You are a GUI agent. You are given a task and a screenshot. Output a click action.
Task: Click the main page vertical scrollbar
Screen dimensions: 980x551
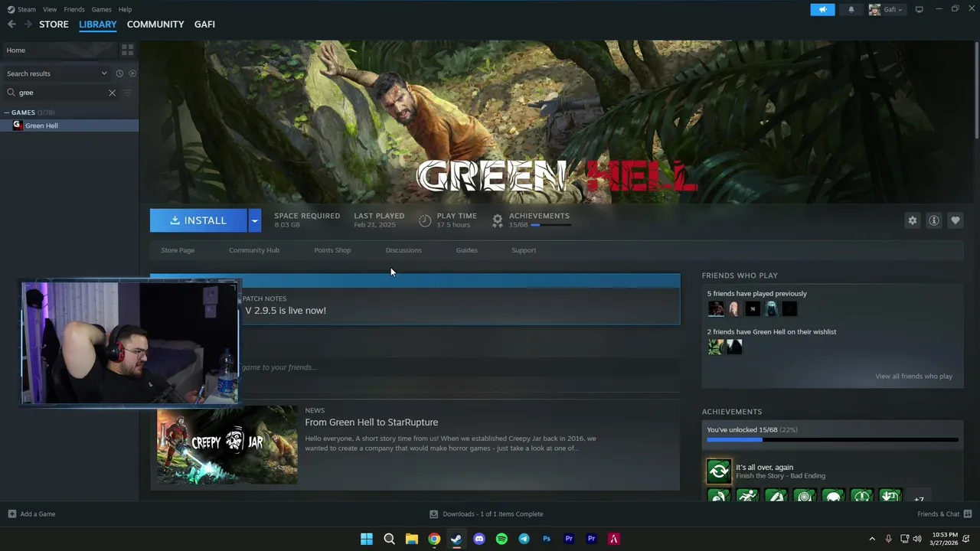point(976,90)
